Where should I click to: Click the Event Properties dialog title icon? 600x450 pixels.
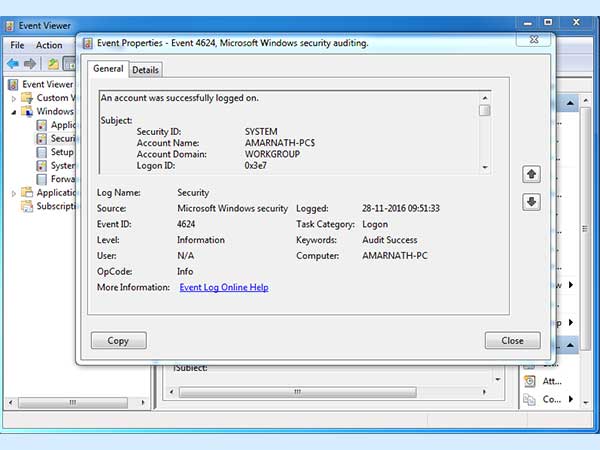(x=88, y=43)
